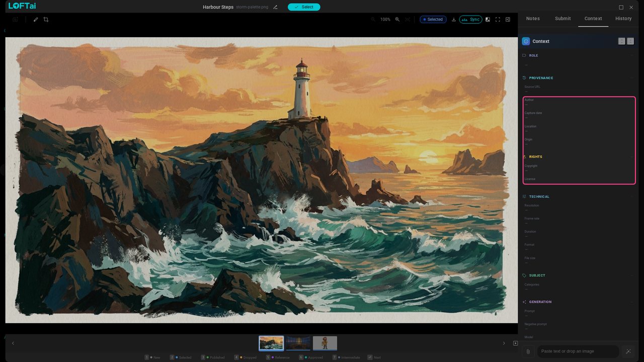Click the rename pencil icon beside storm-palette.png
Viewport: 644px width, 362px height.
[275, 7]
